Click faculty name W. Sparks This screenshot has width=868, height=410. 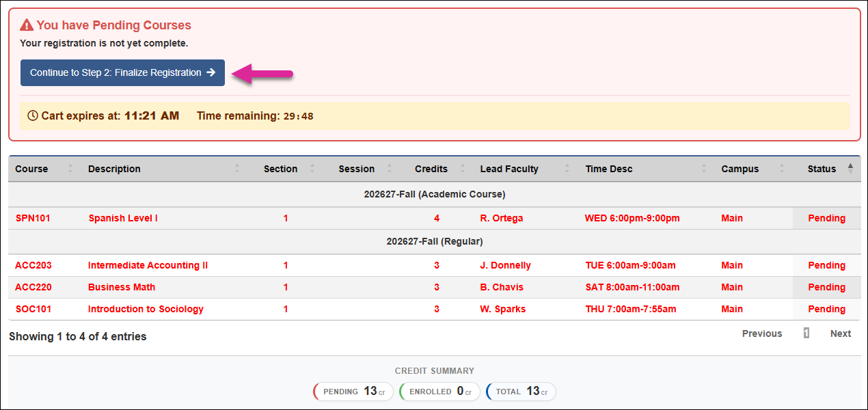click(x=503, y=309)
